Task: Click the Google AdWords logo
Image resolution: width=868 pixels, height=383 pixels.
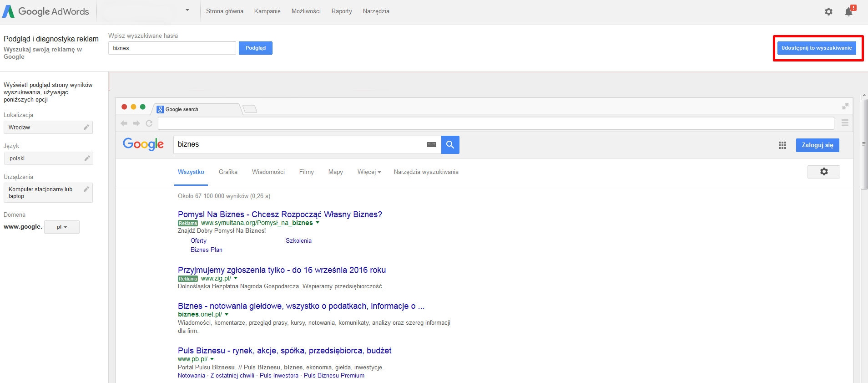Action: coord(45,11)
